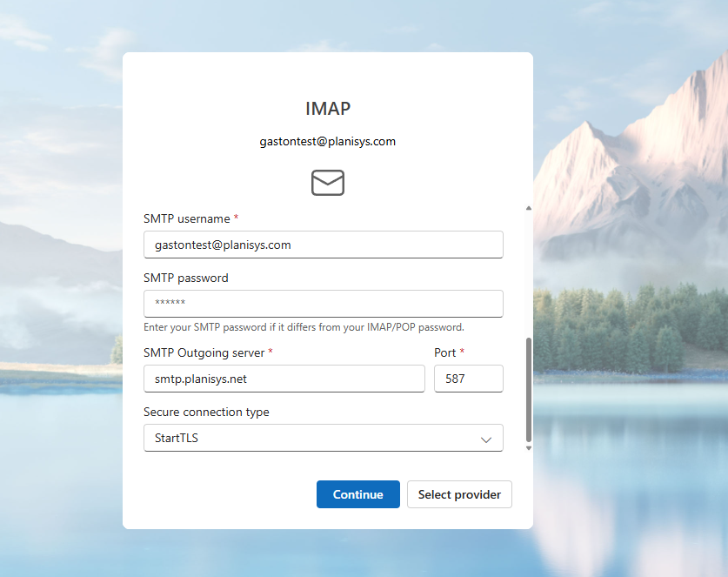Viewport: 728px width, 577px height.
Task: Click the Select provider button
Action: [x=459, y=494]
